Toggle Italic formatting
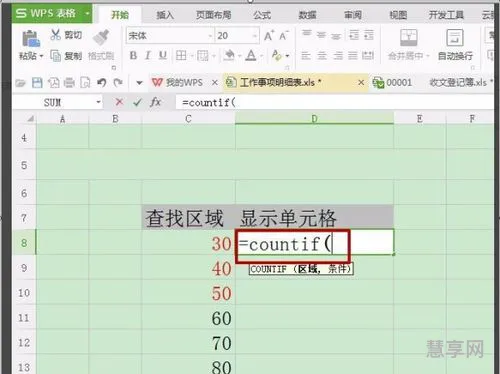 [x=148, y=55]
